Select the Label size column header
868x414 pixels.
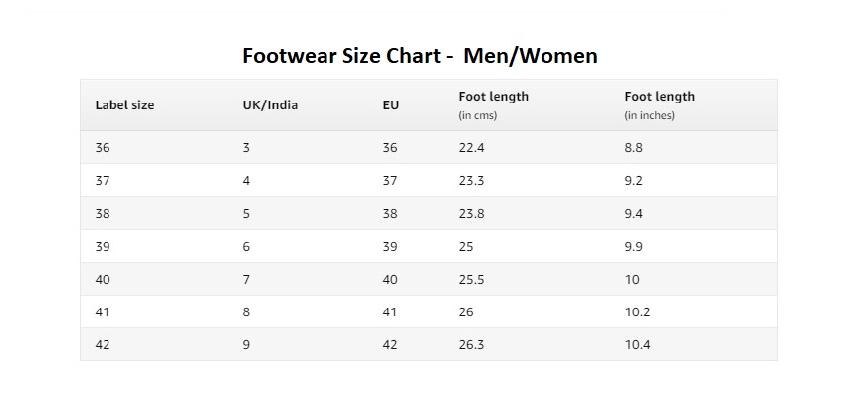(x=124, y=104)
